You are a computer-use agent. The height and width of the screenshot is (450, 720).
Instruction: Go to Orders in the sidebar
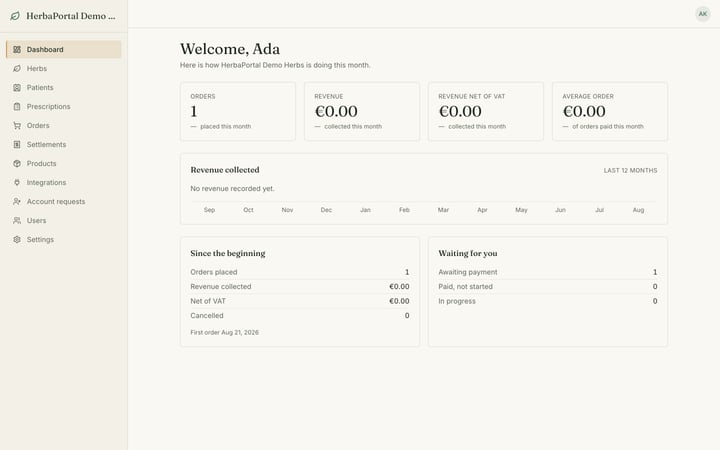point(63,125)
